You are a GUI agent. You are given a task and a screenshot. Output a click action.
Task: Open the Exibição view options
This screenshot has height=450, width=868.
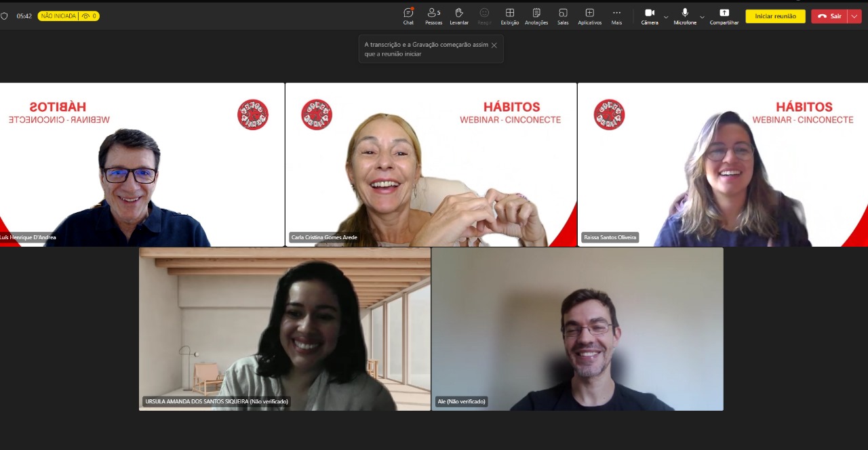509,15
